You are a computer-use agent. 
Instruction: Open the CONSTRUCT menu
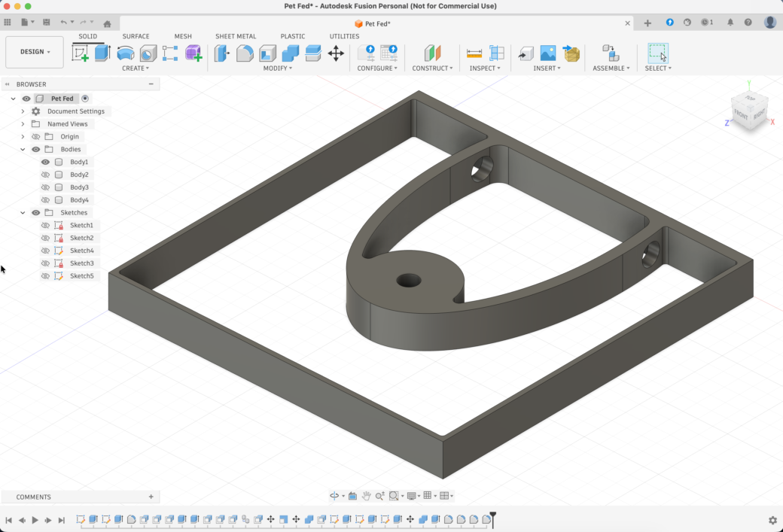pyautogui.click(x=432, y=68)
